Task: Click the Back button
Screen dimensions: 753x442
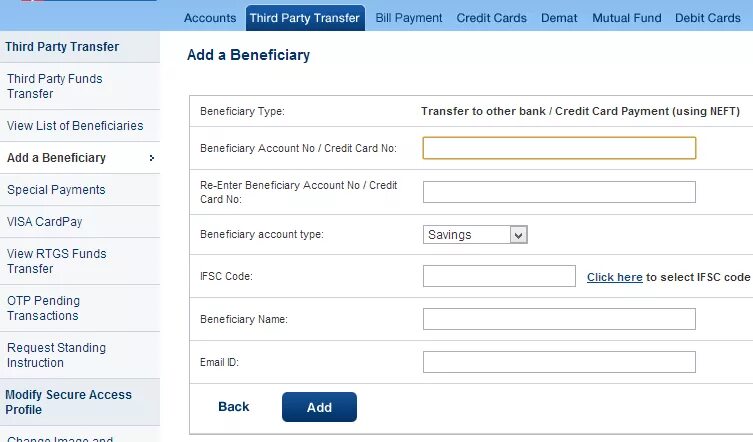Action: 234,407
